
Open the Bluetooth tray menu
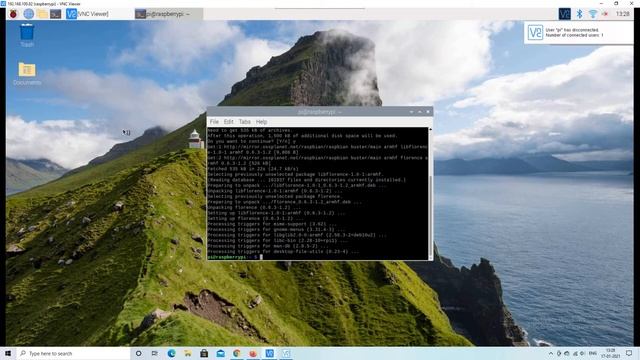(579, 14)
